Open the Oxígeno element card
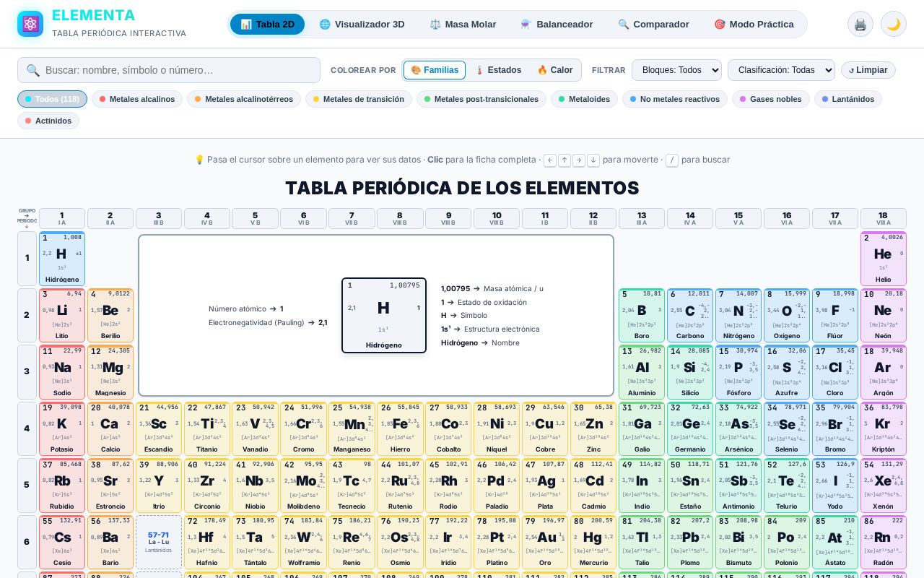924x578 pixels. click(x=787, y=315)
